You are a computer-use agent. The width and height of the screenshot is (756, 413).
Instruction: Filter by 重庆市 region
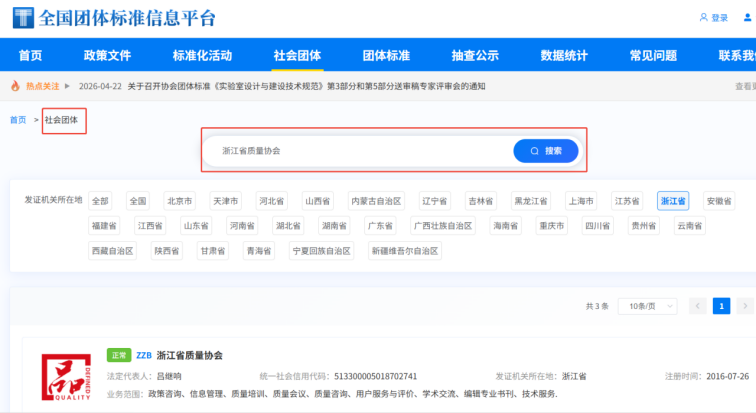[x=552, y=226]
